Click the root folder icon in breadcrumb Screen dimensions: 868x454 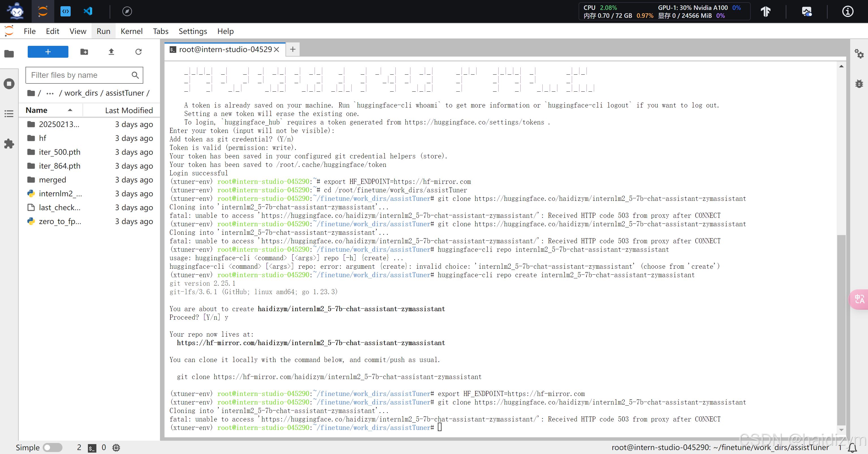point(31,93)
